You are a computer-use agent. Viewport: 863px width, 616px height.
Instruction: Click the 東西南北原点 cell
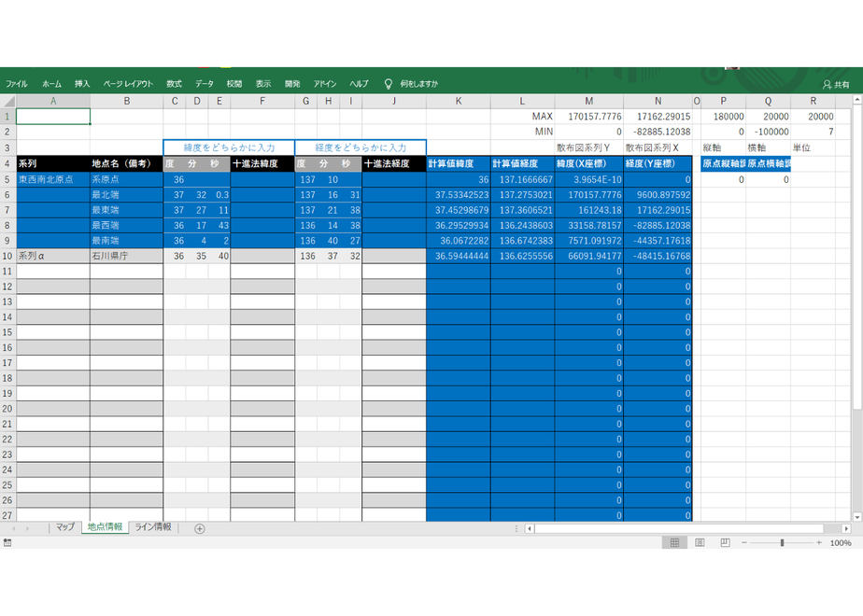pos(53,179)
